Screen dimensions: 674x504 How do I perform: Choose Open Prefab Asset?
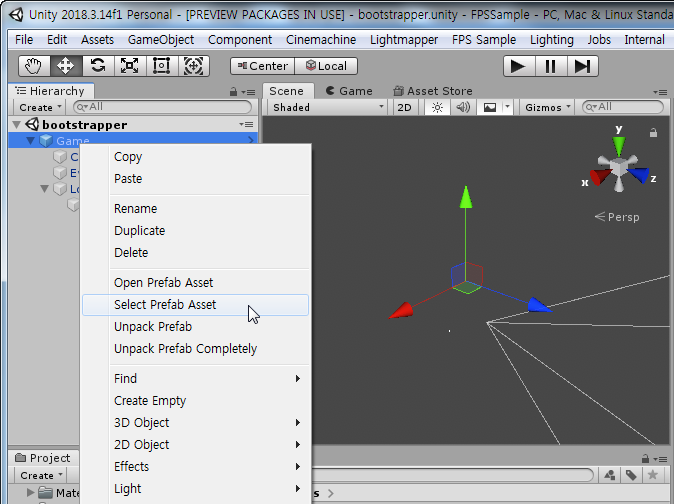(x=196, y=283)
